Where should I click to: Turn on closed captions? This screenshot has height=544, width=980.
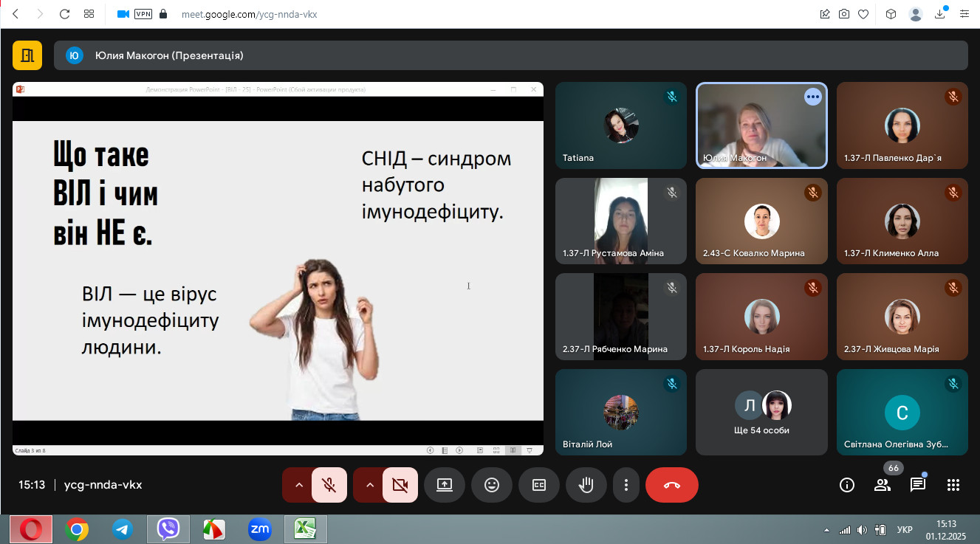[539, 485]
